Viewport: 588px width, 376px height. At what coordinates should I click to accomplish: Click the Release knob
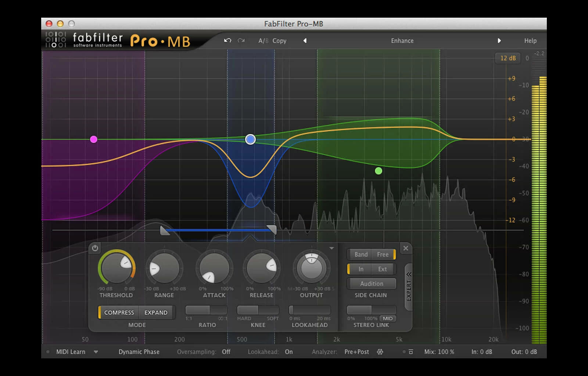[x=261, y=268]
